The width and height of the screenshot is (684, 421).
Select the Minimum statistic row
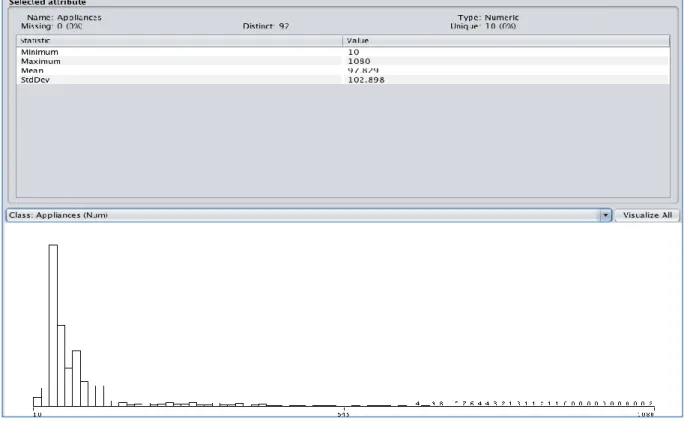[x=343, y=52]
